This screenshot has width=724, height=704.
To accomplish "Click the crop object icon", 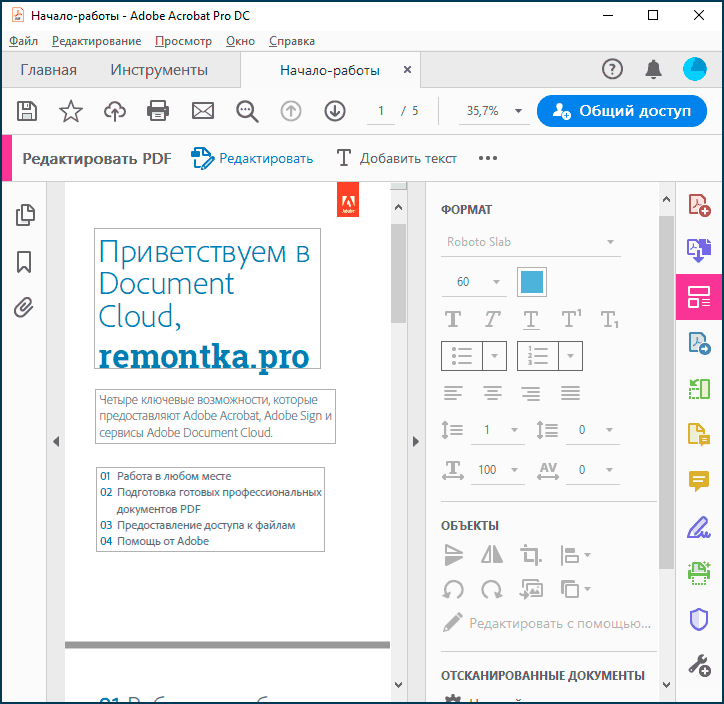I will pos(530,555).
